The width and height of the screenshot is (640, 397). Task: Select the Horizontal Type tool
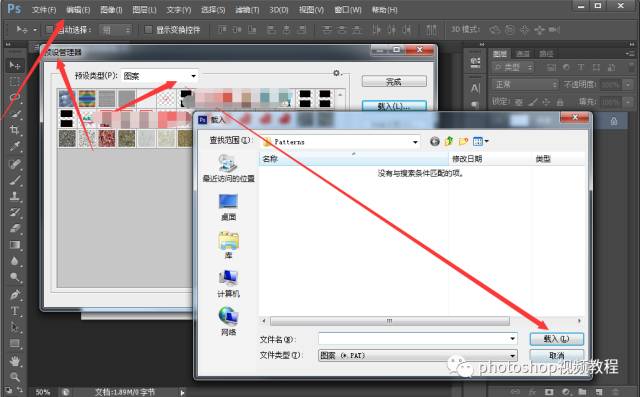(x=15, y=311)
